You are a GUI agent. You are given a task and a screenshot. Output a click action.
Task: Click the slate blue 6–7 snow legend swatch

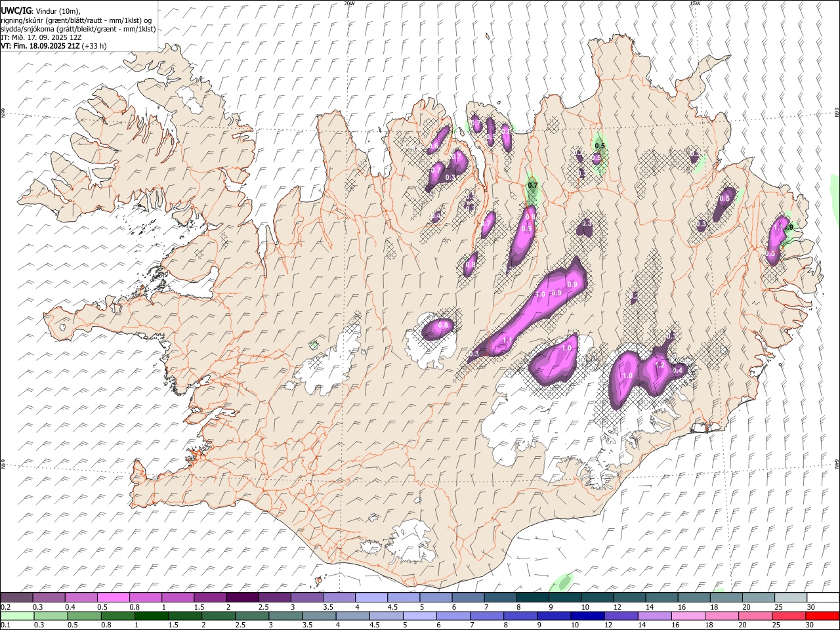[469, 597]
